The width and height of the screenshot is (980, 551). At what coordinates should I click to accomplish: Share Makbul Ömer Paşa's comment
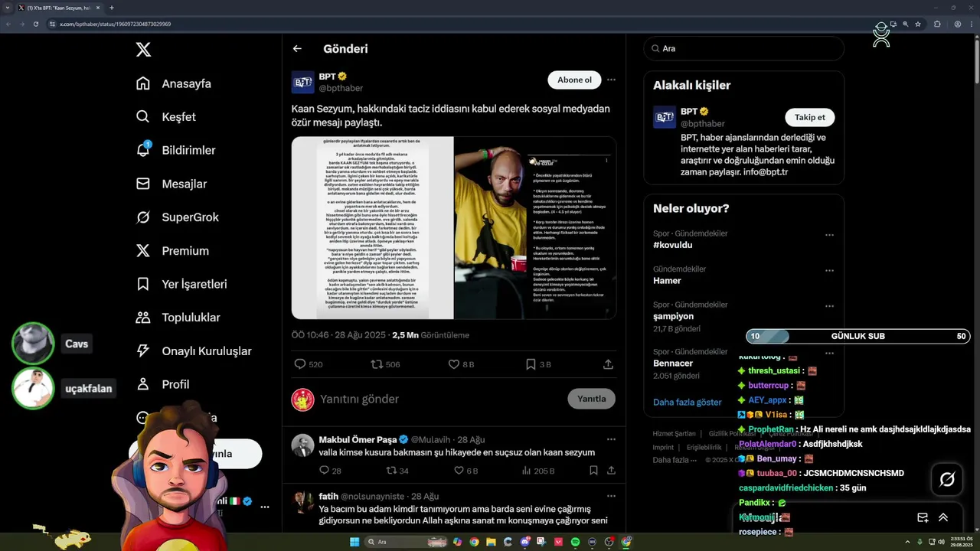pyautogui.click(x=611, y=471)
